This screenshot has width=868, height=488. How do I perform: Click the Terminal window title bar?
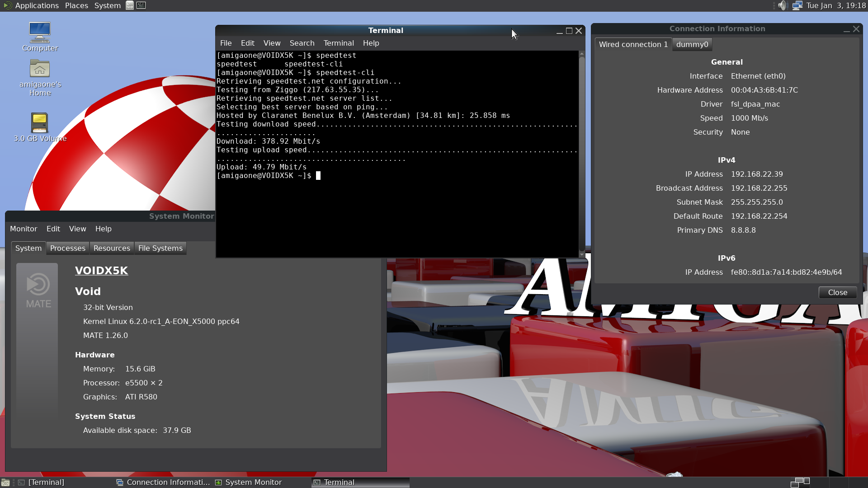386,30
